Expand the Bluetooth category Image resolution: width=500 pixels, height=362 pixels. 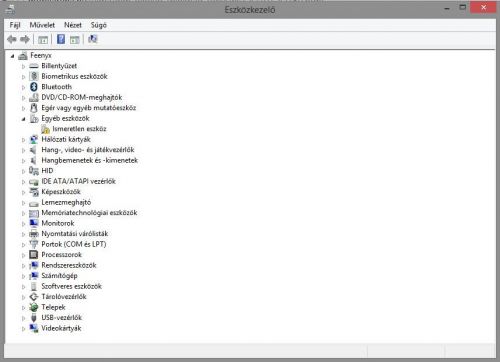(x=23, y=87)
